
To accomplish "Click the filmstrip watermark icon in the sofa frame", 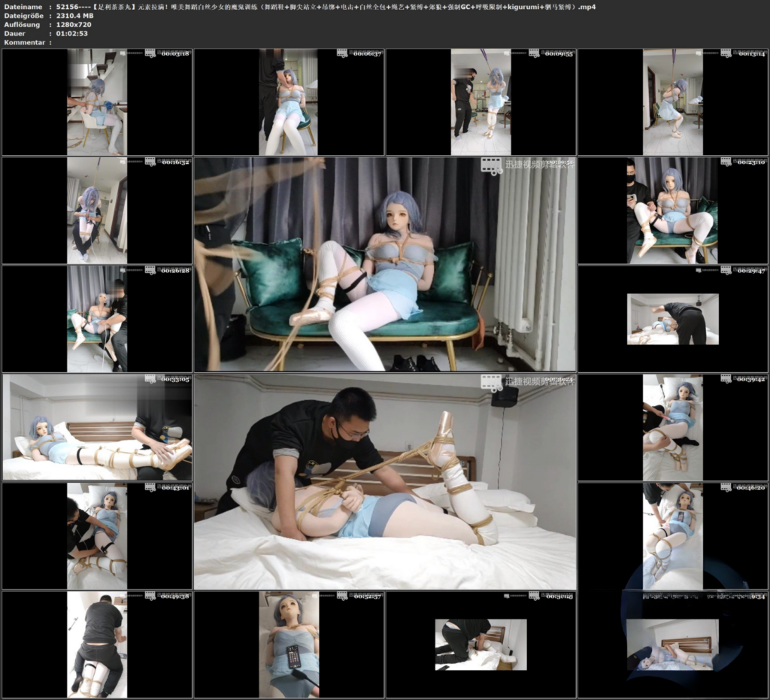I will pyautogui.click(x=491, y=165).
